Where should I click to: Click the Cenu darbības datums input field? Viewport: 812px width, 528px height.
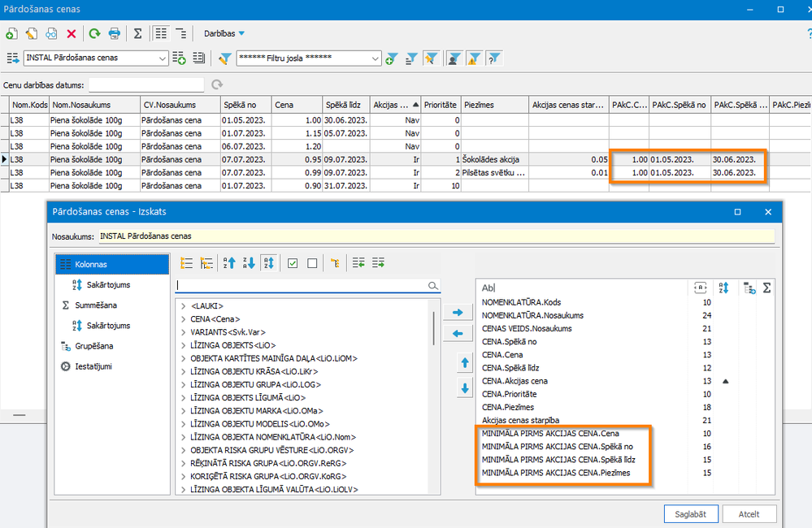tap(146, 85)
